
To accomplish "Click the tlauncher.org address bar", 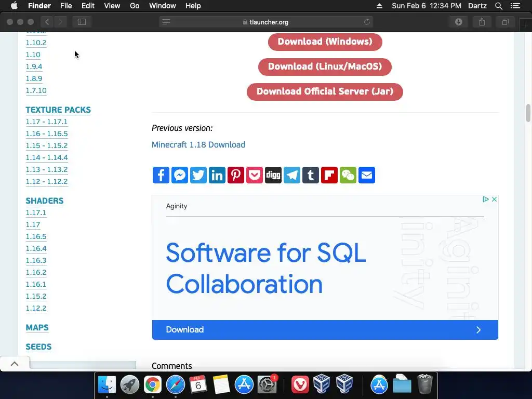I will (x=266, y=22).
